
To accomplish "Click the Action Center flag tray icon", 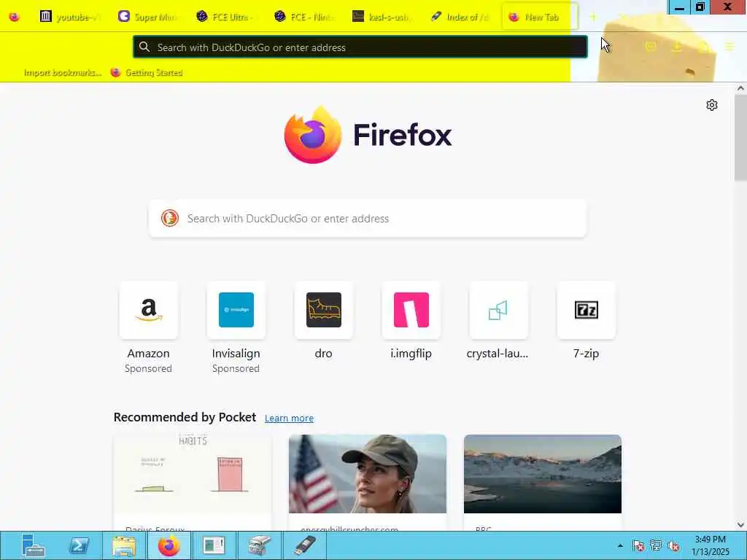I will click(x=638, y=545).
